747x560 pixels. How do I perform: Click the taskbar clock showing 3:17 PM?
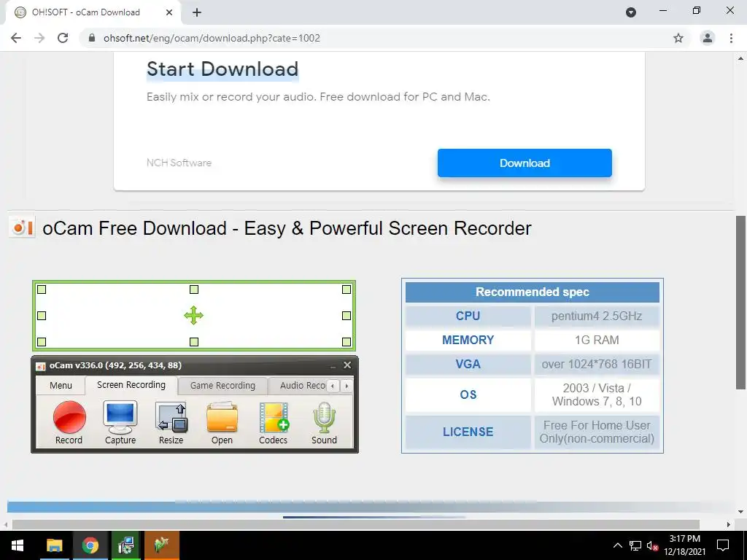[x=684, y=545]
